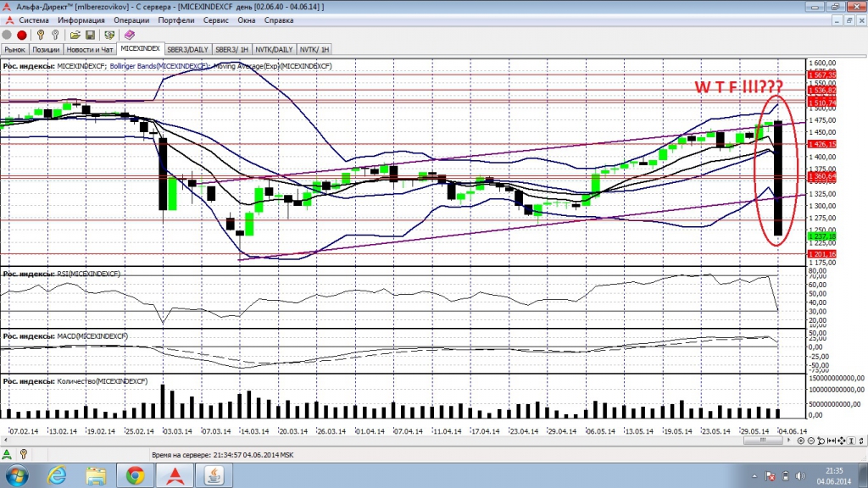Open the Портфели menu
This screenshot has height=488, width=868.
175,19
